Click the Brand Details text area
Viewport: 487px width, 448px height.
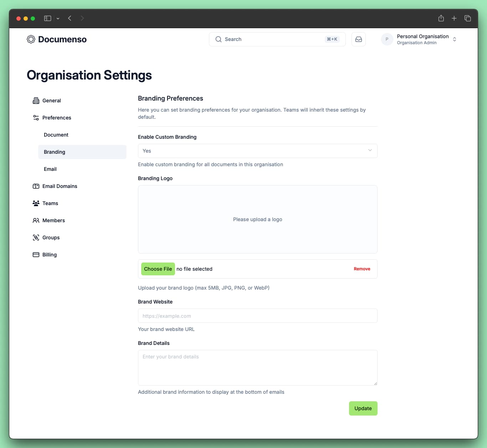[257, 367]
